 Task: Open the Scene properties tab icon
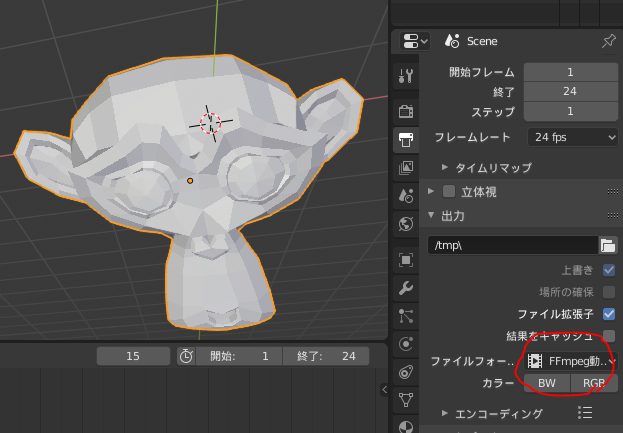coord(405,195)
